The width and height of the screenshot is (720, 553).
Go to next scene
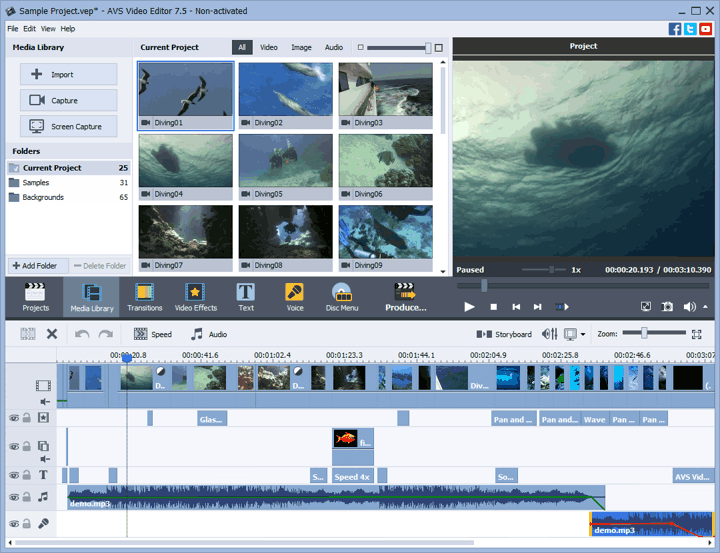(562, 307)
